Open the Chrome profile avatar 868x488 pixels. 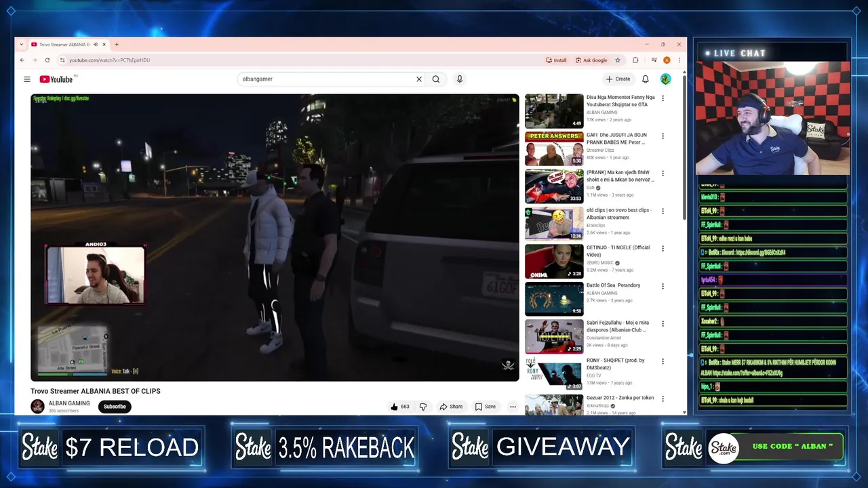[667, 60]
